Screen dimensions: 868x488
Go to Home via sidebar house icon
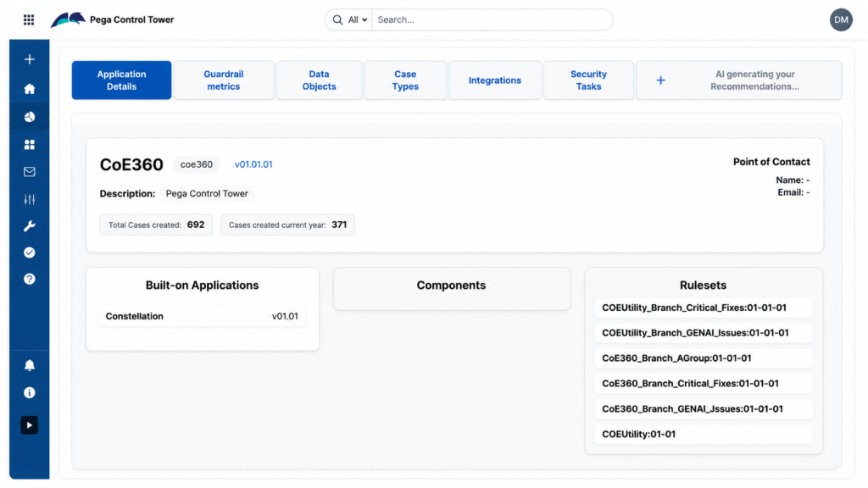tap(30, 88)
